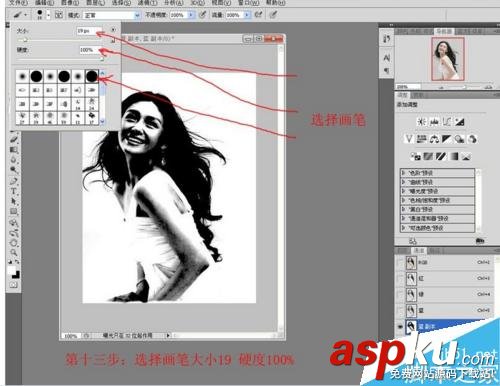
Task: Toggle the Brush panel button
Action: pyautogui.click(x=59, y=15)
